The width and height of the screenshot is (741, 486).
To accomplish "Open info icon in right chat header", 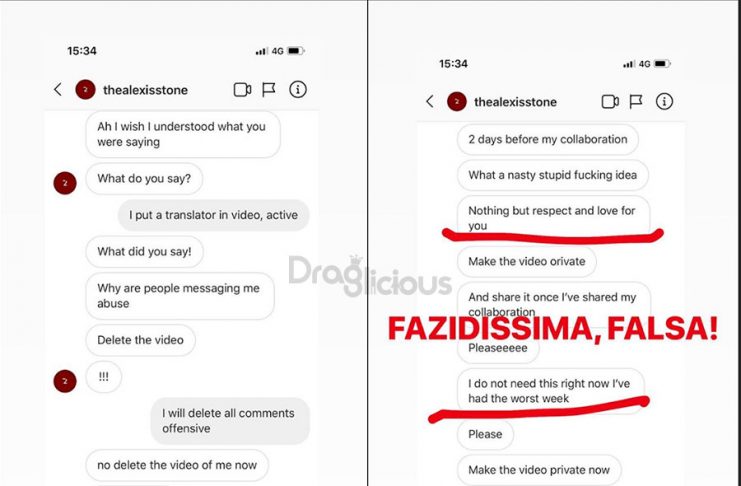I will [664, 101].
